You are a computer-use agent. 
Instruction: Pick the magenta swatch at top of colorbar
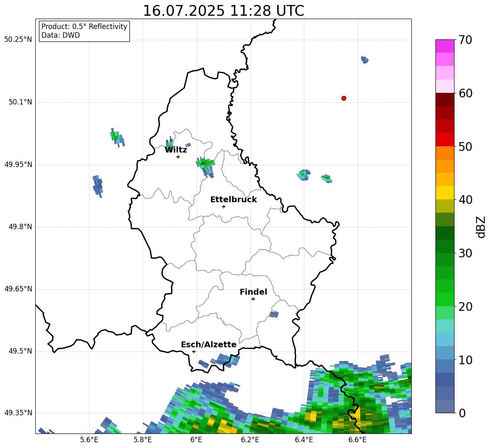tap(445, 46)
